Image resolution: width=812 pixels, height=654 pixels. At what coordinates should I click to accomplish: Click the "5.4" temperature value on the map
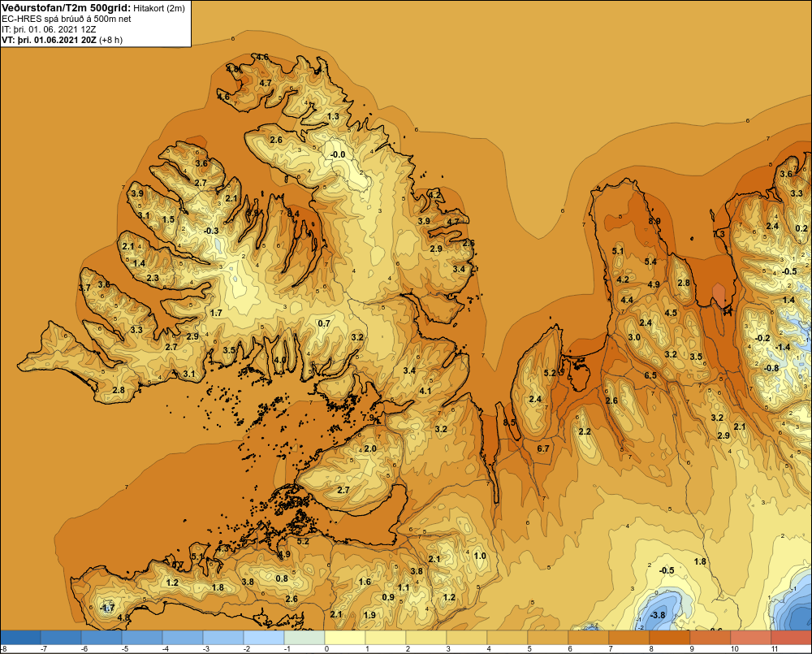click(650, 262)
